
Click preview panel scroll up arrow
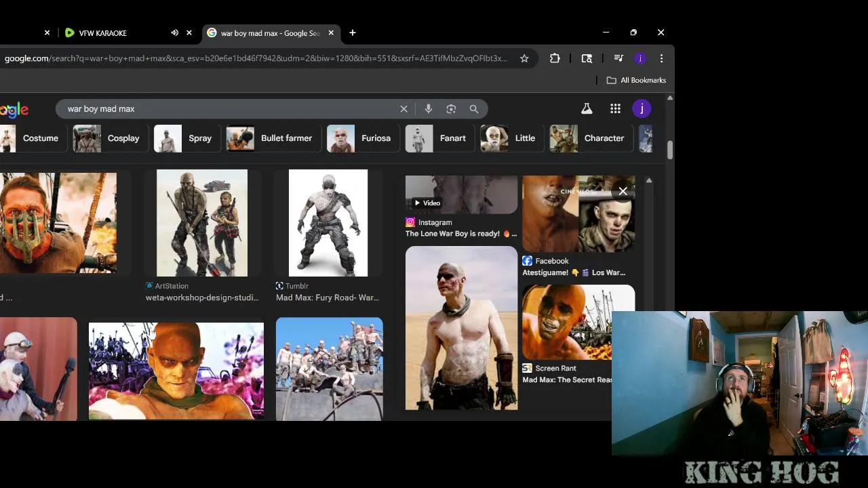pyautogui.click(x=649, y=180)
